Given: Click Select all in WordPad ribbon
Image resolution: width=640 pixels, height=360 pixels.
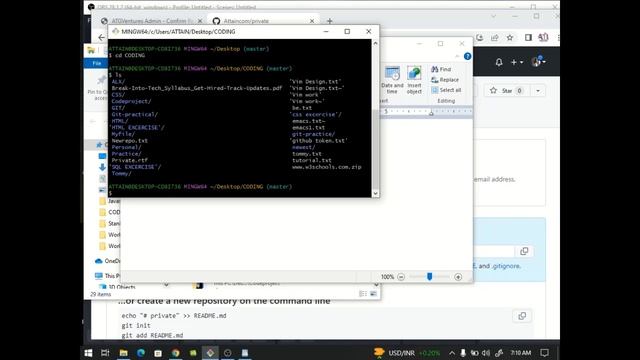Looking at the screenshot, I should (447, 90).
